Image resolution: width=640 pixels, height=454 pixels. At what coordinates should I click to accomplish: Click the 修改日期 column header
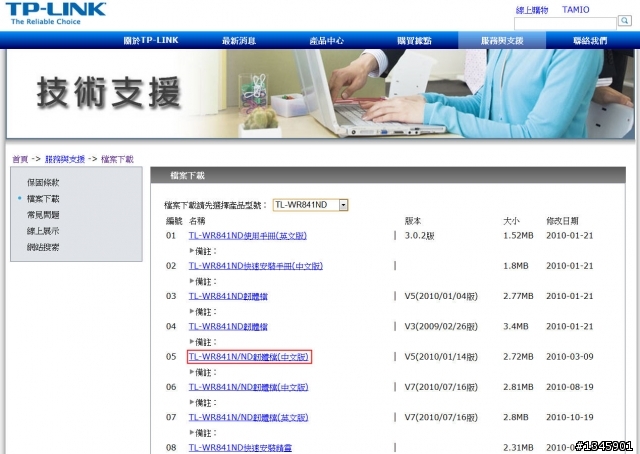point(562,221)
